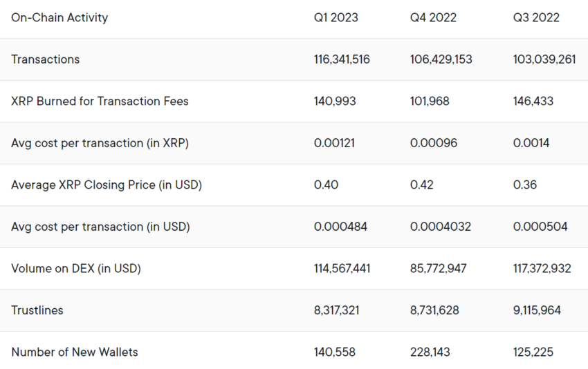This screenshot has height=369, width=588.
Task: Click the Transactions row label
Action: pyautogui.click(x=45, y=59)
